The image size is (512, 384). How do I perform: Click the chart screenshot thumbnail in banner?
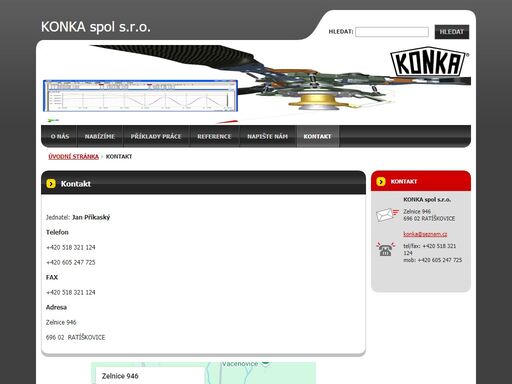click(x=140, y=96)
